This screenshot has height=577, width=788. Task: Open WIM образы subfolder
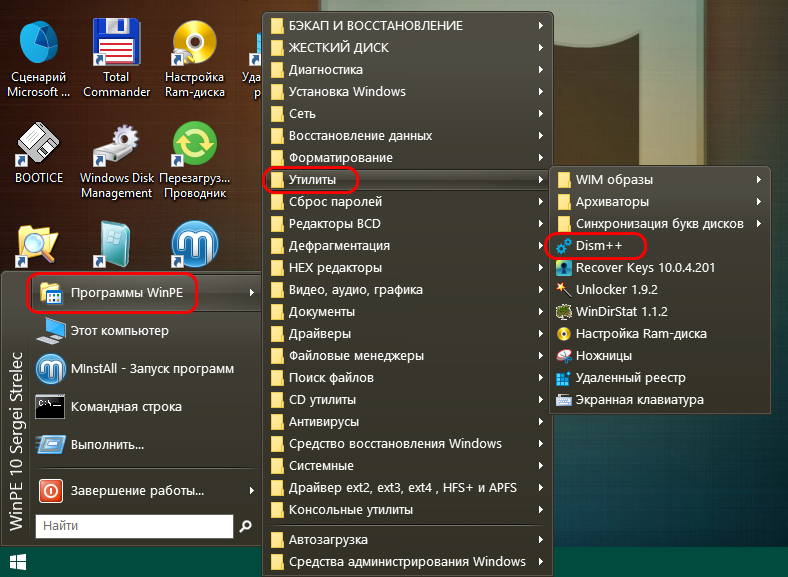tap(660, 180)
